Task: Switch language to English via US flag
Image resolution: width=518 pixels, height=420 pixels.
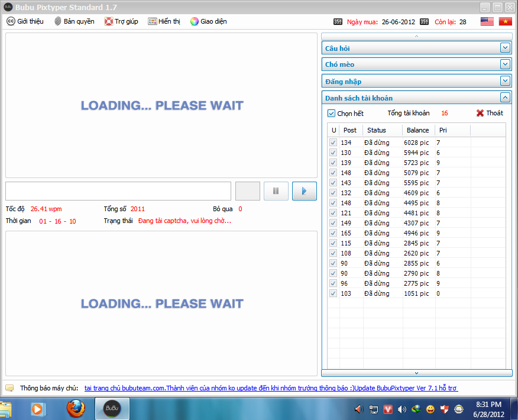Action: [487, 21]
